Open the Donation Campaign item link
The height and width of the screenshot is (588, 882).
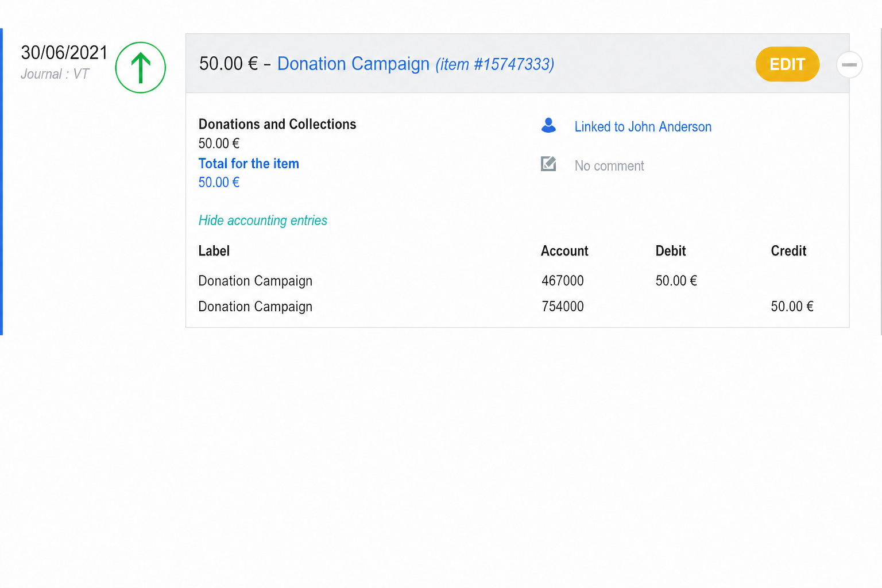click(x=353, y=64)
